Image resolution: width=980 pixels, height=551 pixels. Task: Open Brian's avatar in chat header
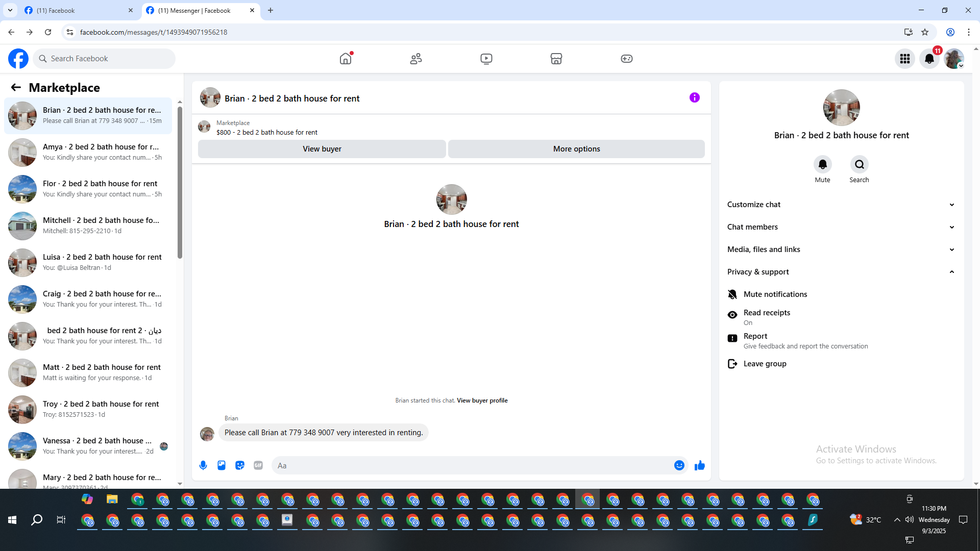210,97
